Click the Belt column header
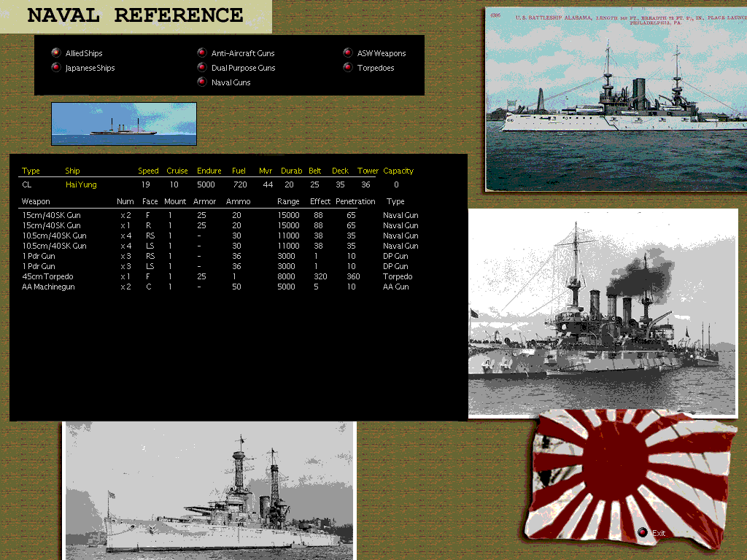 (315, 171)
